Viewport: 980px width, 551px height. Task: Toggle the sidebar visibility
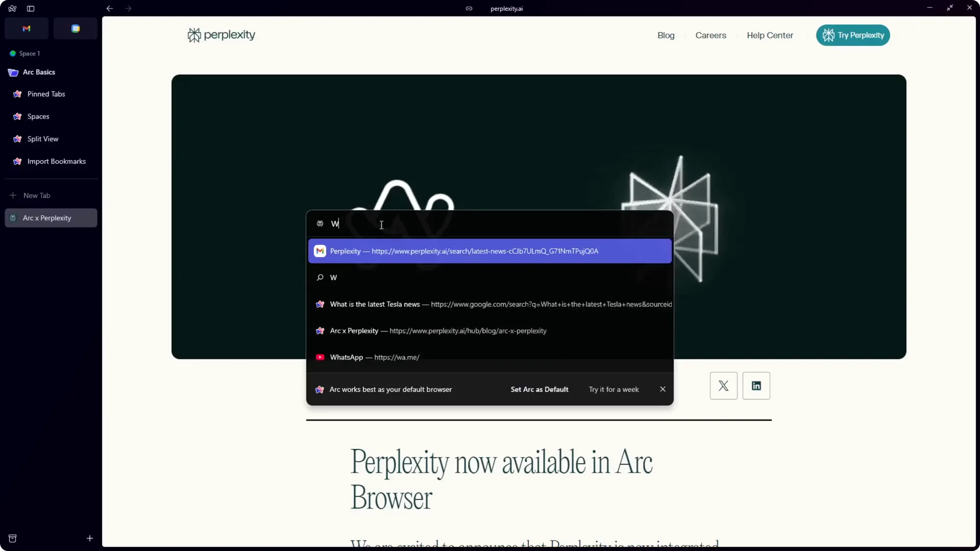pyautogui.click(x=31, y=8)
